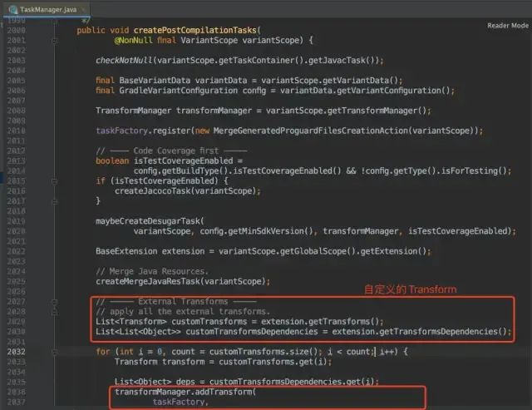
Task: Click customTransforms.get(i) on line 2033
Action: point(273,362)
